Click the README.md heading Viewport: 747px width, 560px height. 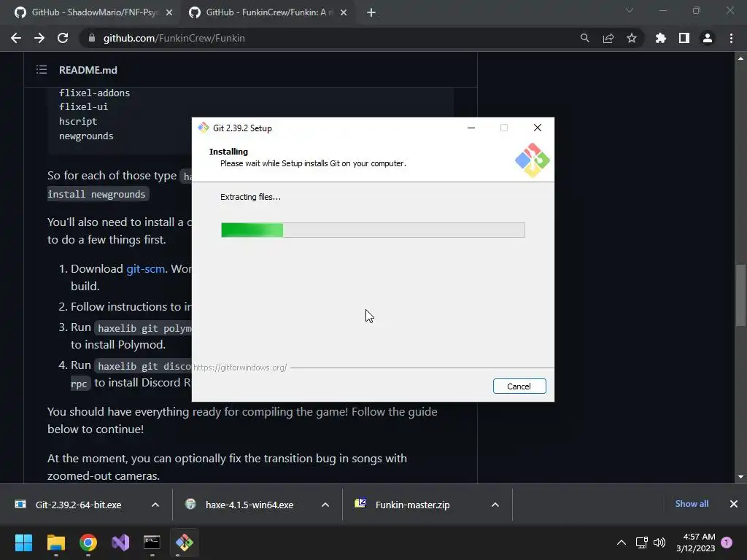click(88, 70)
